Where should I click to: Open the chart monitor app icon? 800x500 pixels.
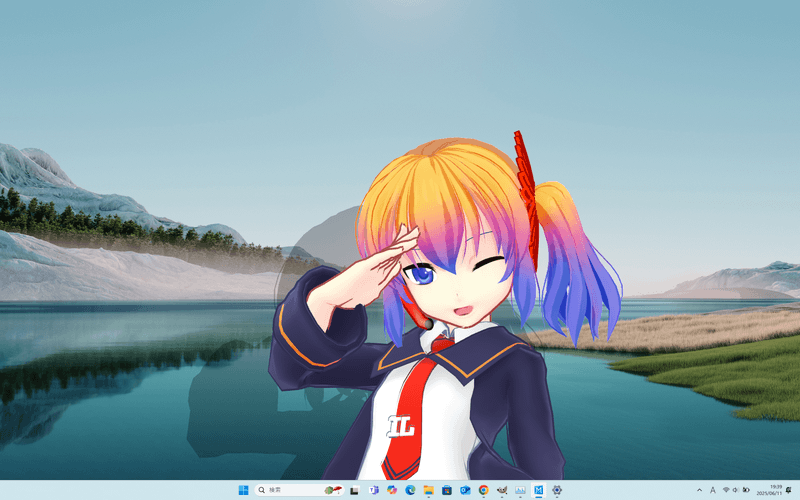click(x=520, y=490)
